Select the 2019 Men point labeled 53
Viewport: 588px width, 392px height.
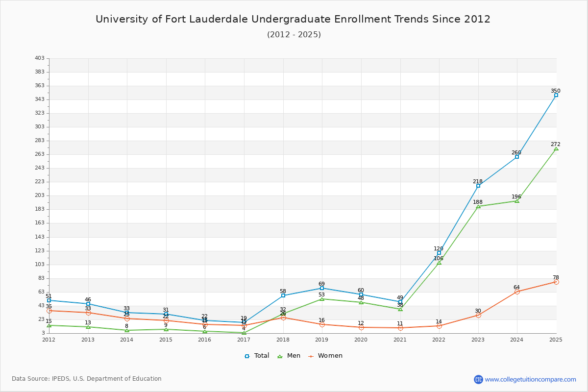pos(322,299)
